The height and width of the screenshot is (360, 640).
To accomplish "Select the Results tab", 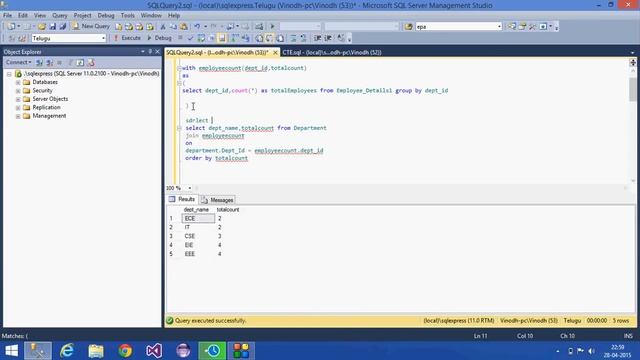I will (x=182, y=200).
